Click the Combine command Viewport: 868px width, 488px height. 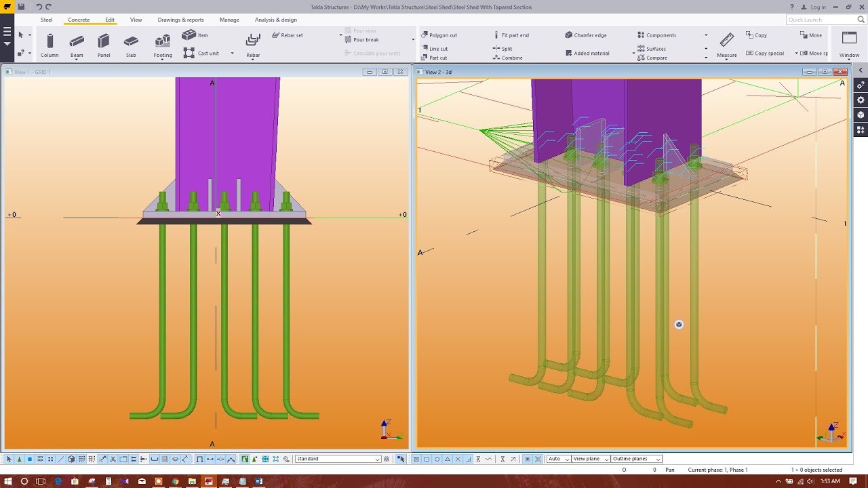[x=508, y=58]
